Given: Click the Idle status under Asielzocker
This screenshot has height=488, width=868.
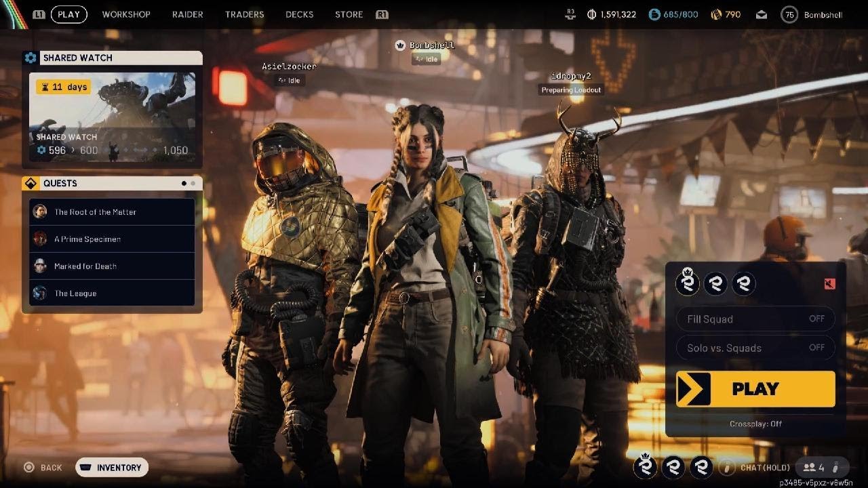Looking at the screenshot, I should (x=289, y=81).
